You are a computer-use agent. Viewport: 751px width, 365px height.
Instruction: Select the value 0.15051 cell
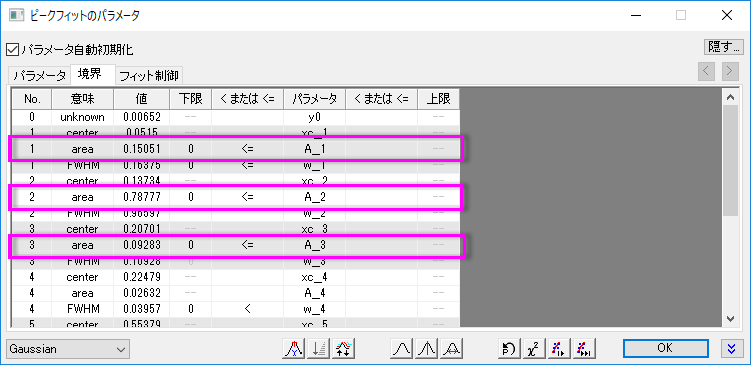tap(142, 149)
